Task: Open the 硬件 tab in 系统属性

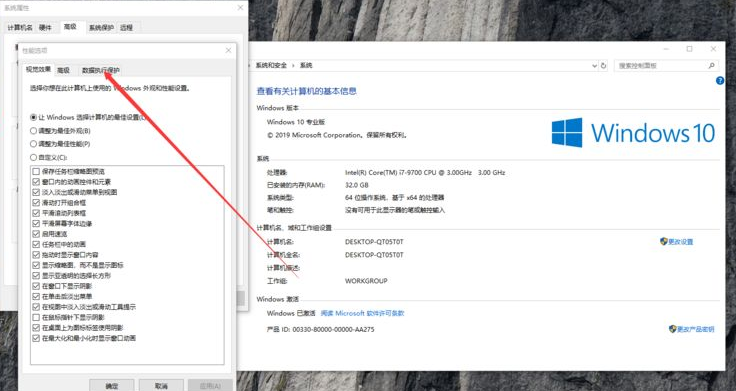Action: [x=46, y=28]
